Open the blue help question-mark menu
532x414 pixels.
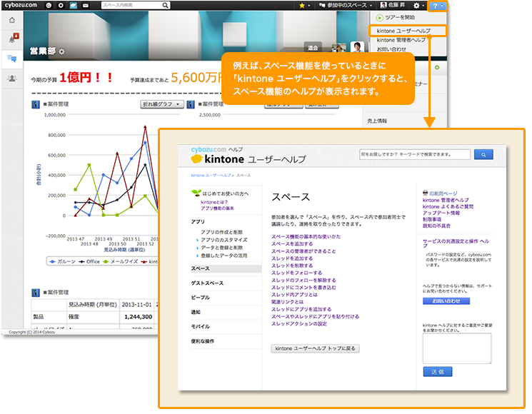coord(438,5)
